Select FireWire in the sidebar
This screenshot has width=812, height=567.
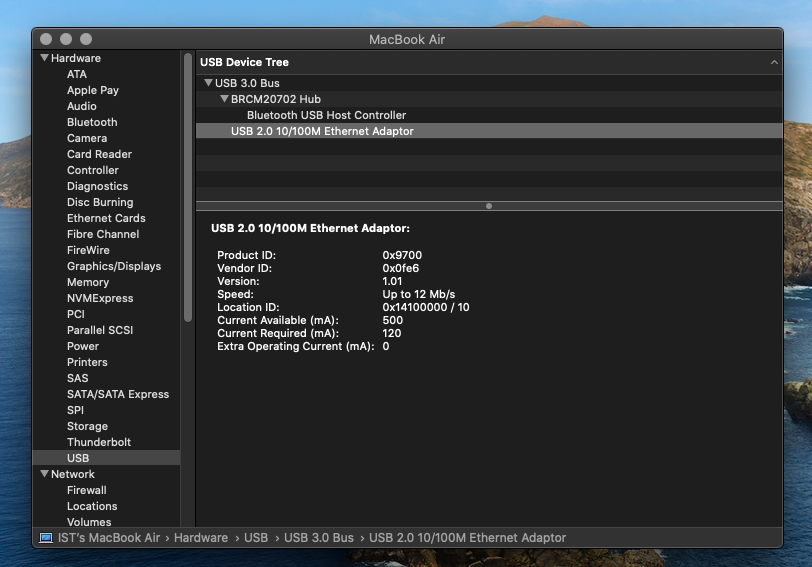pos(88,251)
